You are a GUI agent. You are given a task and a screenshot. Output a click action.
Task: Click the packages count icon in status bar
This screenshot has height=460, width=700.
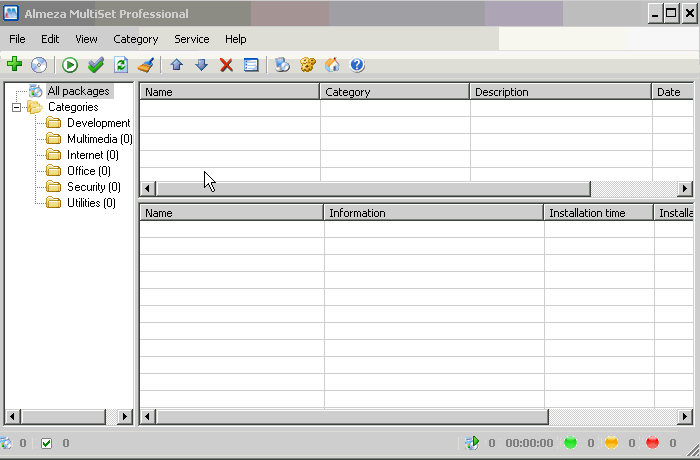(x=6, y=443)
